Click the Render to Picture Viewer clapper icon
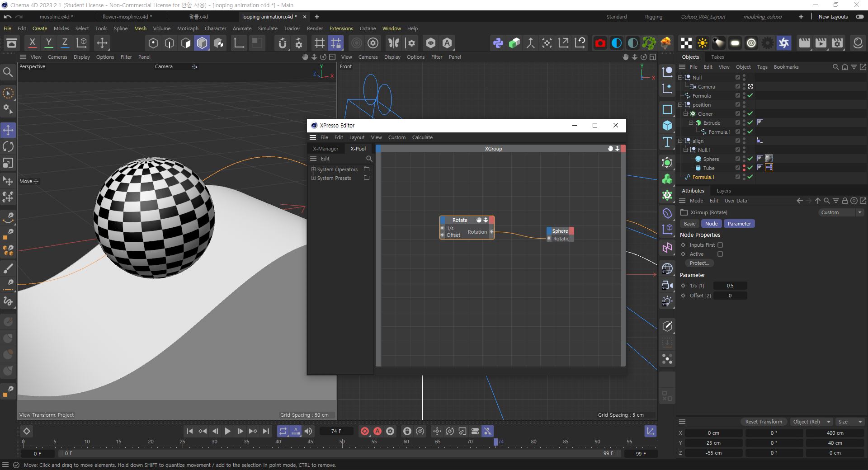The width and height of the screenshot is (868, 470). click(821, 43)
